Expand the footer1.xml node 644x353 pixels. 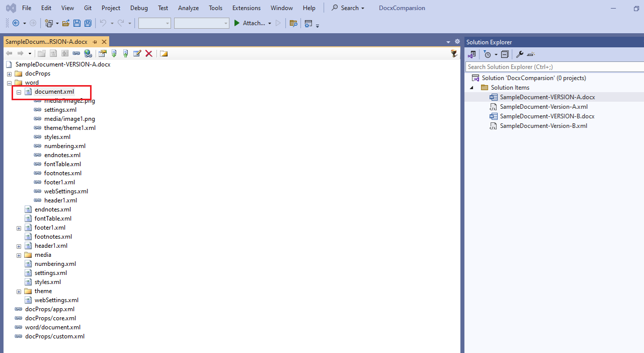click(19, 228)
